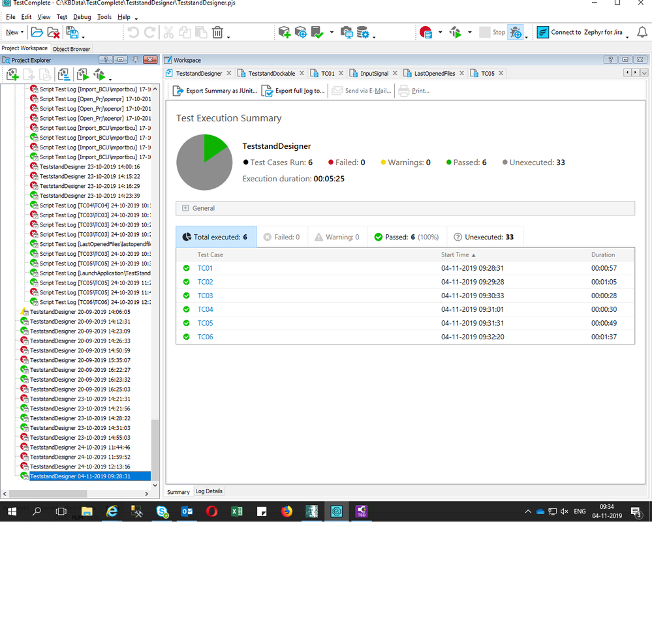Expand the General section
This screenshot has width=652, height=644.
pos(185,208)
